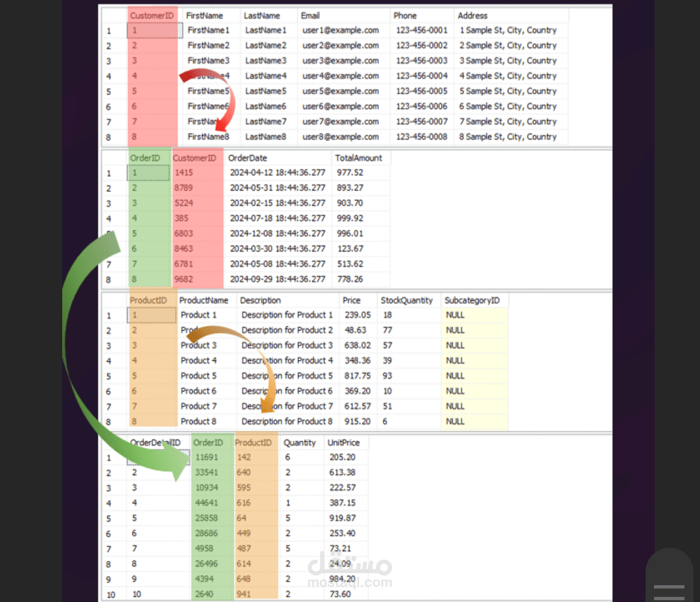Click the Phone column header
This screenshot has width=700, height=602.
point(405,16)
